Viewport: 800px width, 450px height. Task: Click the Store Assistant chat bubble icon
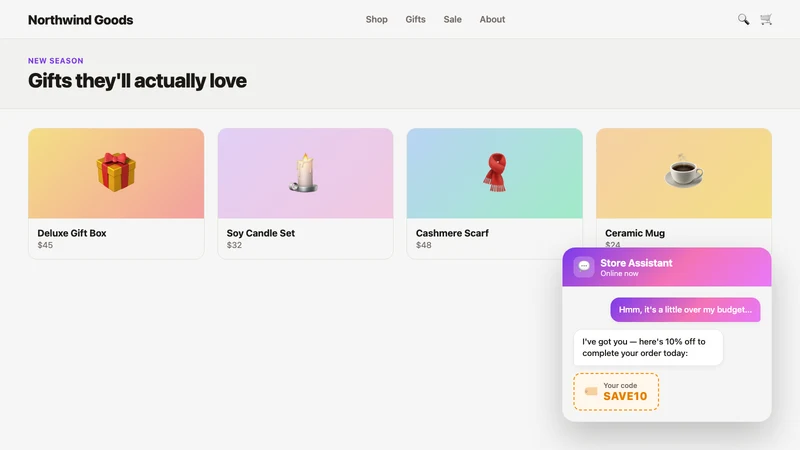(584, 267)
